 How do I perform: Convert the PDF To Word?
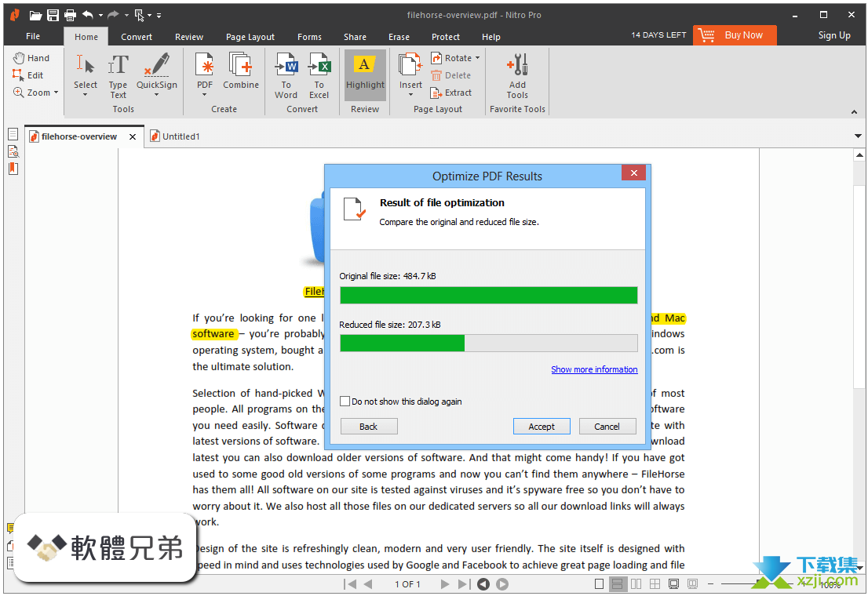pos(286,76)
